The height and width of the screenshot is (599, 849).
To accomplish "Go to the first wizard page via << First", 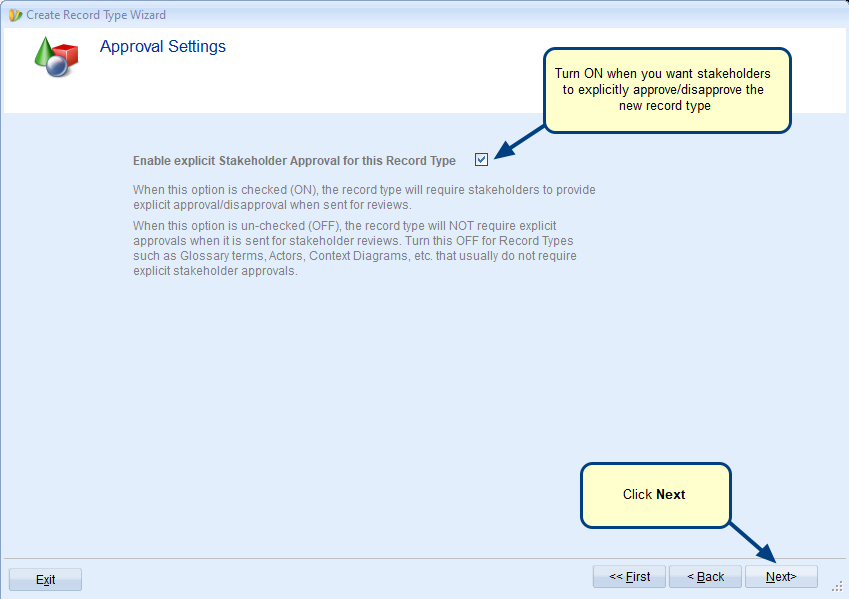I will coord(629,577).
